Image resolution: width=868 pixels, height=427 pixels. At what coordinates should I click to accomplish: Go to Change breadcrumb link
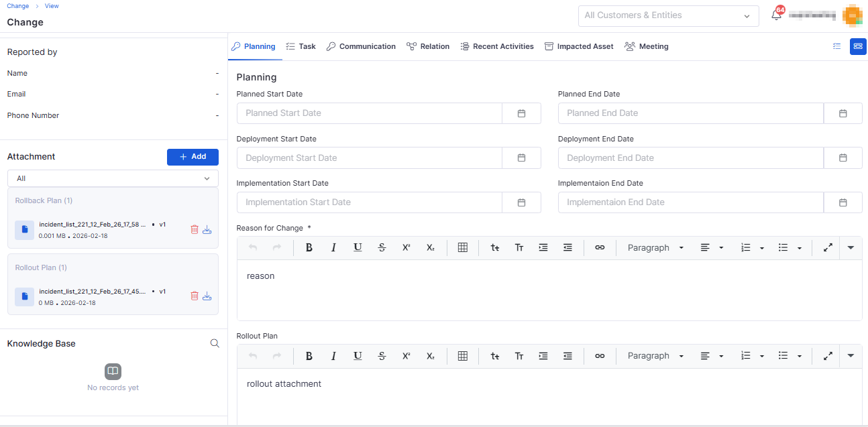[x=17, y=6]
